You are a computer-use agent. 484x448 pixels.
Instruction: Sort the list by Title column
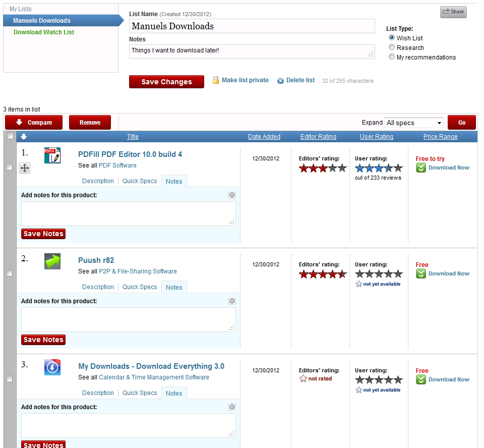[x=133, y=137]
